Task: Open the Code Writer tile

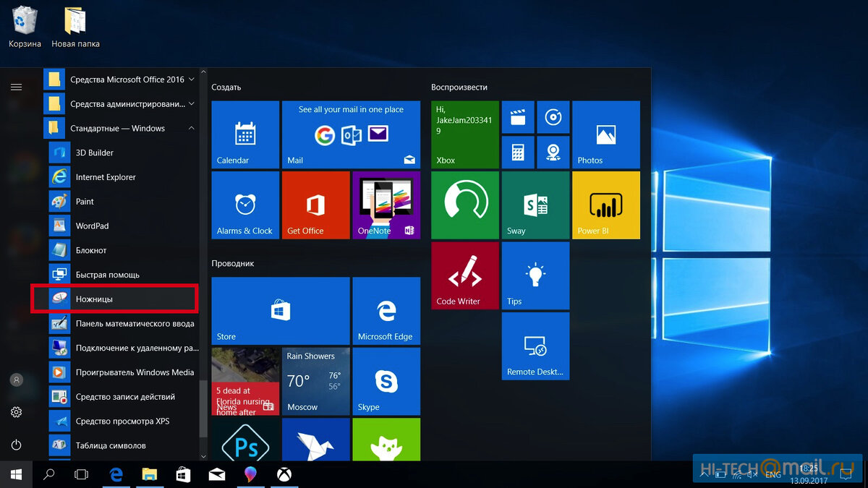Action: [465, 275]
